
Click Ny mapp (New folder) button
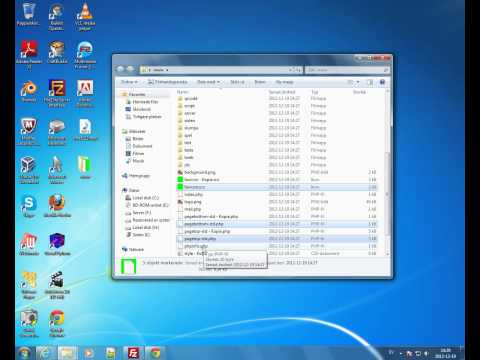click(284, 82)
